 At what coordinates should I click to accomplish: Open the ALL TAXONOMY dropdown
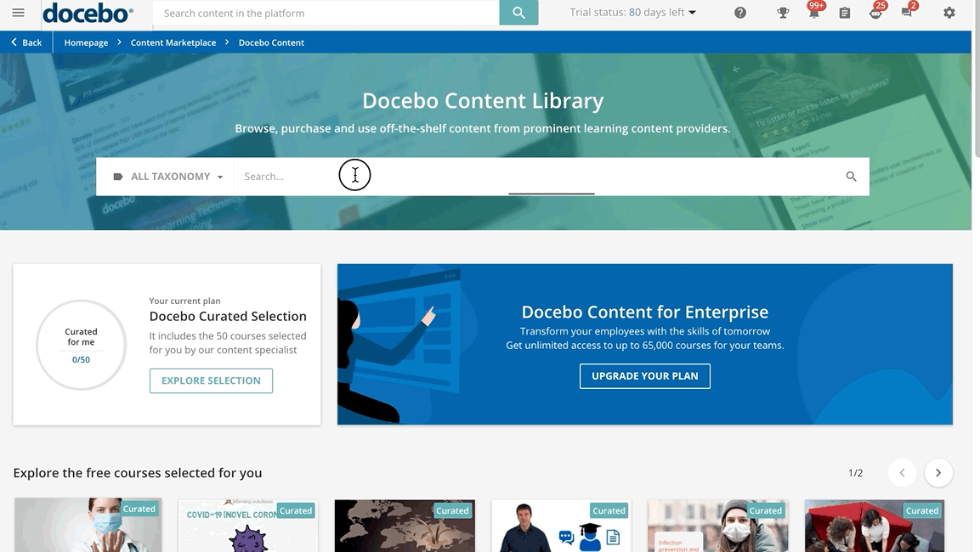tap(167, 177)
